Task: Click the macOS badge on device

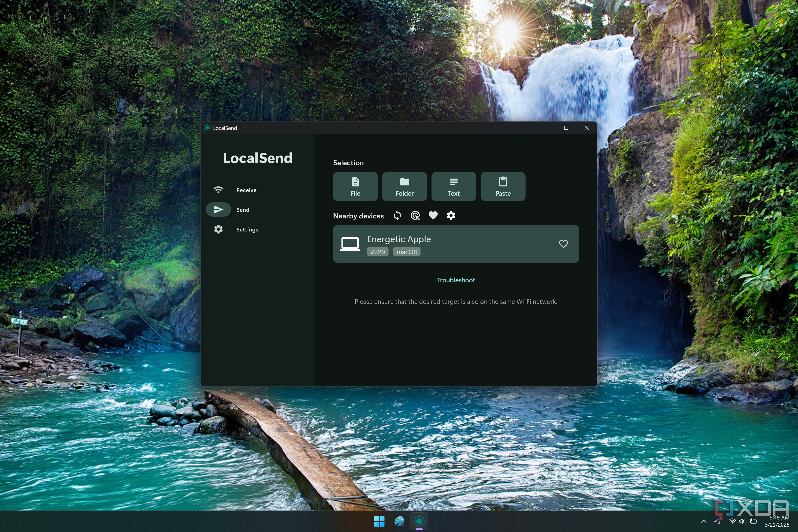Action: pos(406,251)
